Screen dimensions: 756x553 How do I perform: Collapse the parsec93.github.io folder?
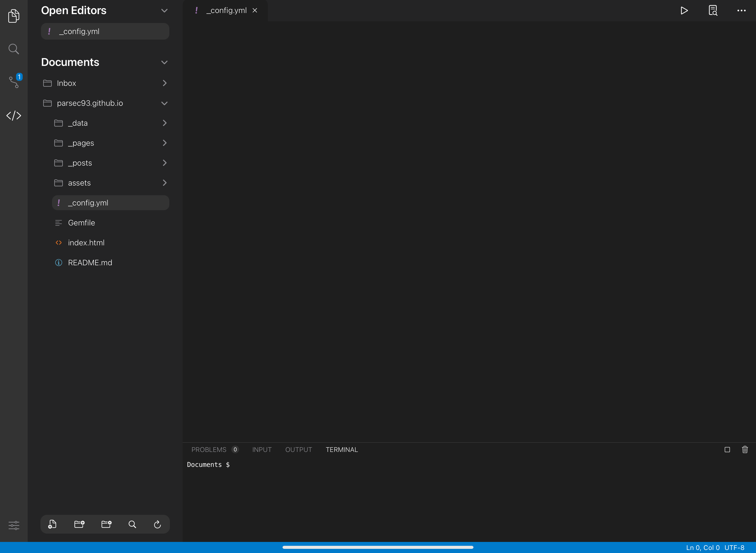(x=164, y=103)
